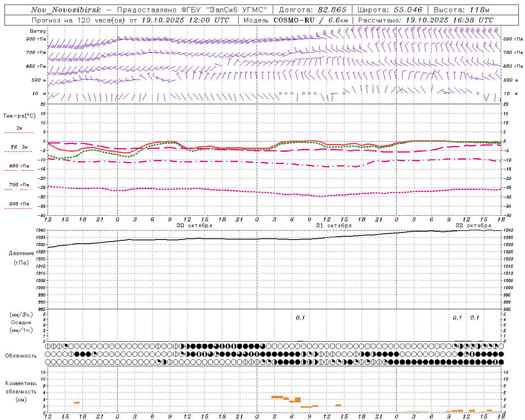Click the station name "Nov_Novosibirsk" in the header
The height and width of the screenshot is (420, 525).
coord(66,10)
